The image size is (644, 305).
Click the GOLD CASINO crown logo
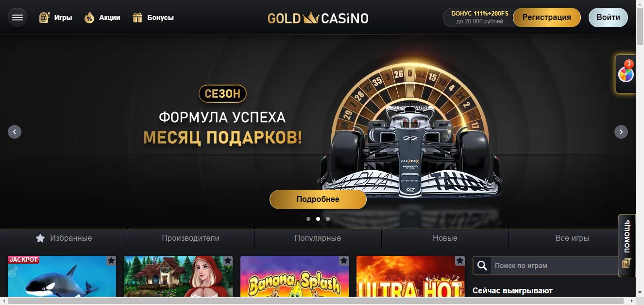click(x=318, y=18)
